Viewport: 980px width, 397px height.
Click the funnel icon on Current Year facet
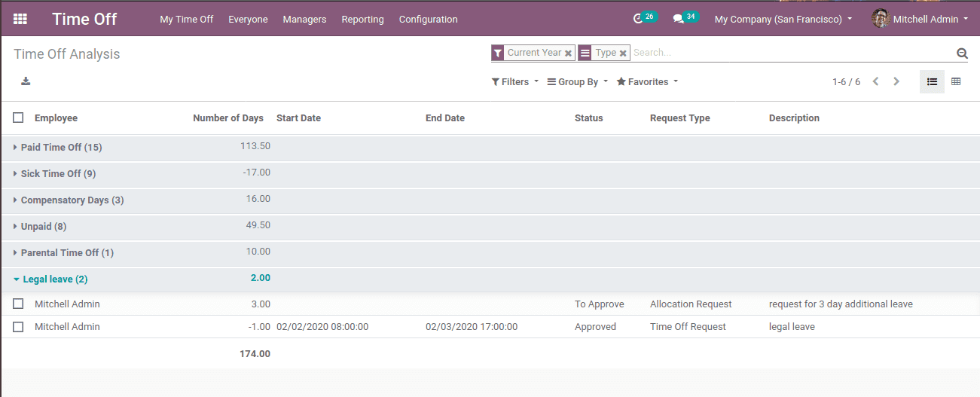coord(497,53)
